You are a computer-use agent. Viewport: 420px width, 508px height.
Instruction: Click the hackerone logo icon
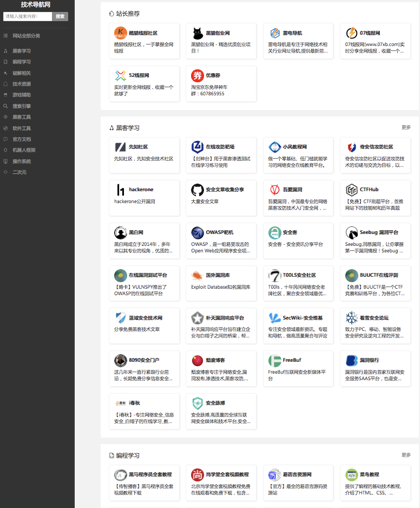[x=121, y=190]
